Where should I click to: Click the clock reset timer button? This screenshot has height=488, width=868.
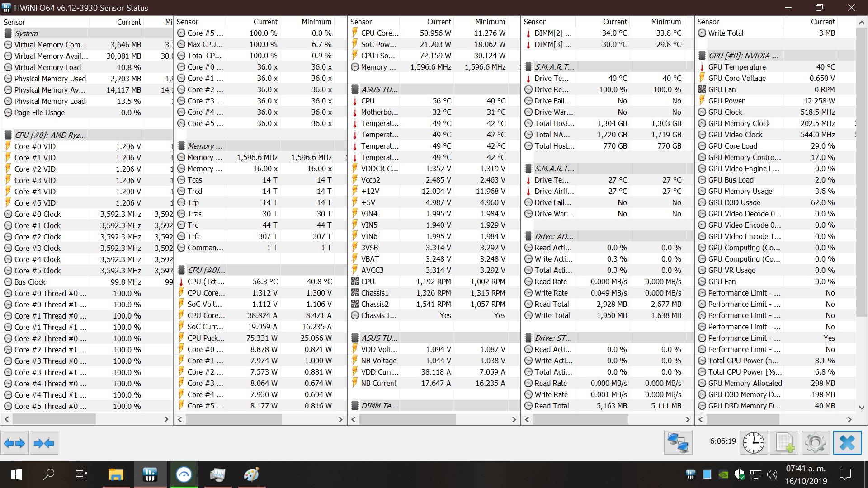click(x=753, y=442)
